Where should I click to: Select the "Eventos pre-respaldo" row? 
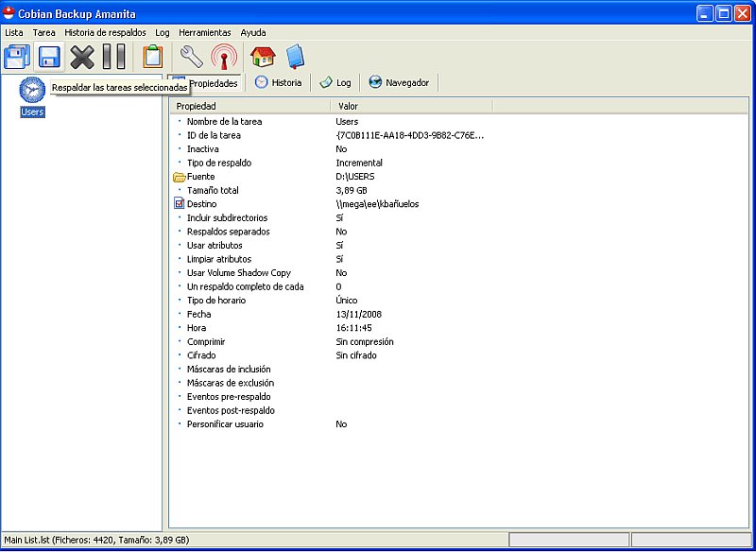pos(458,397)
